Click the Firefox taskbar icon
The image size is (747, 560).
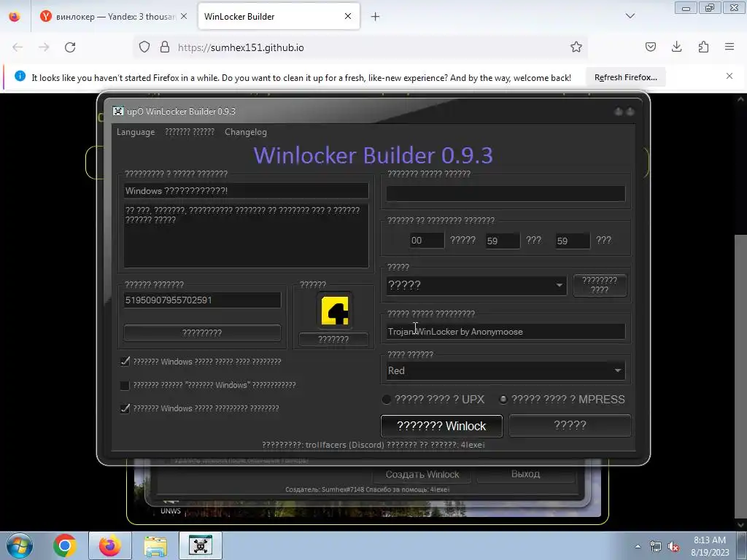pyautogui.click(x=110, y=545)
